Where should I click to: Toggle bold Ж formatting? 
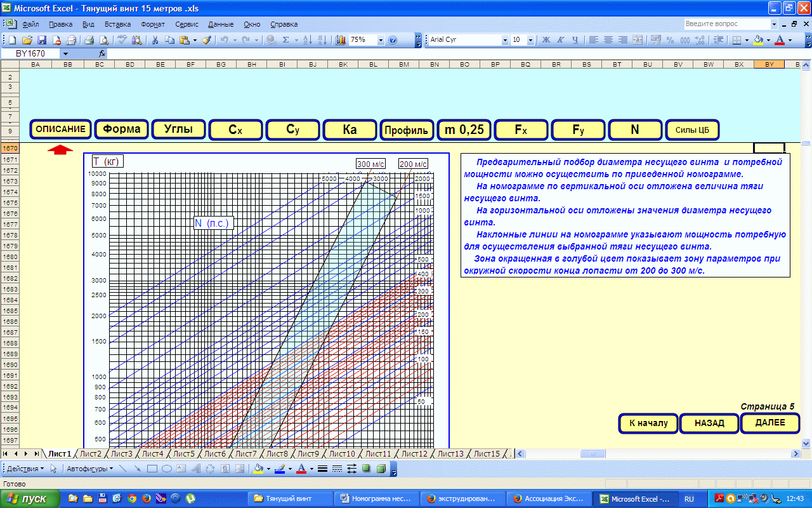(546, 39)
